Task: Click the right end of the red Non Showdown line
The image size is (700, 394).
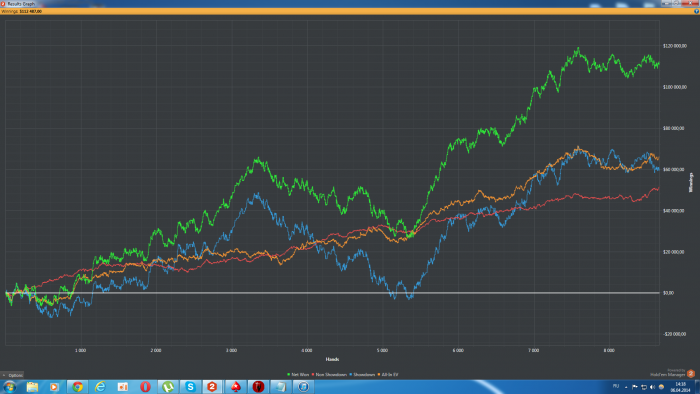Action: [x=658, y=188]
